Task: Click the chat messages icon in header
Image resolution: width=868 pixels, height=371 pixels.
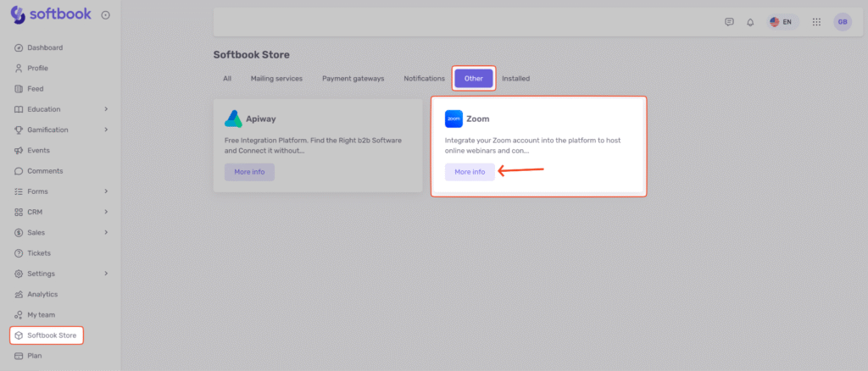Action: coord(729,22)
